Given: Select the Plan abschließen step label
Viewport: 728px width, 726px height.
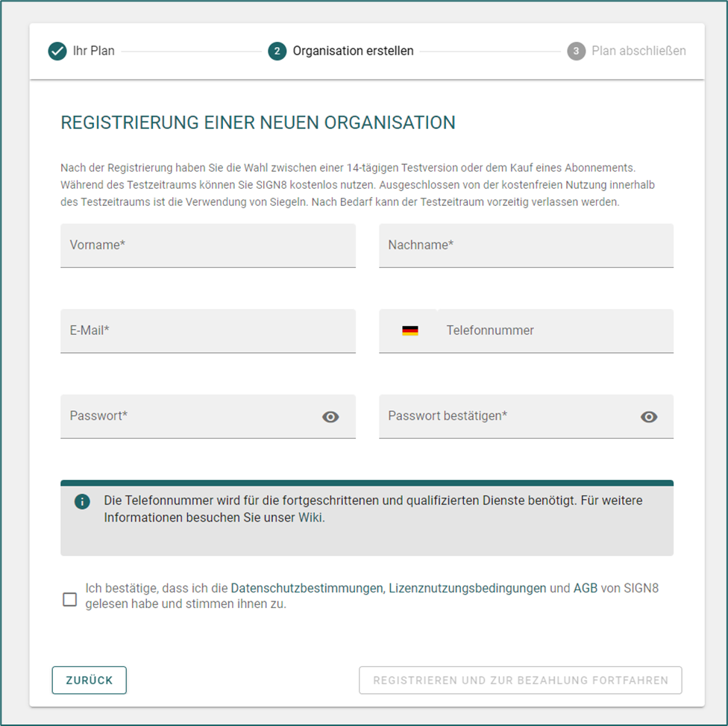Looking at the screenshot, I should (x=638, y=51).
